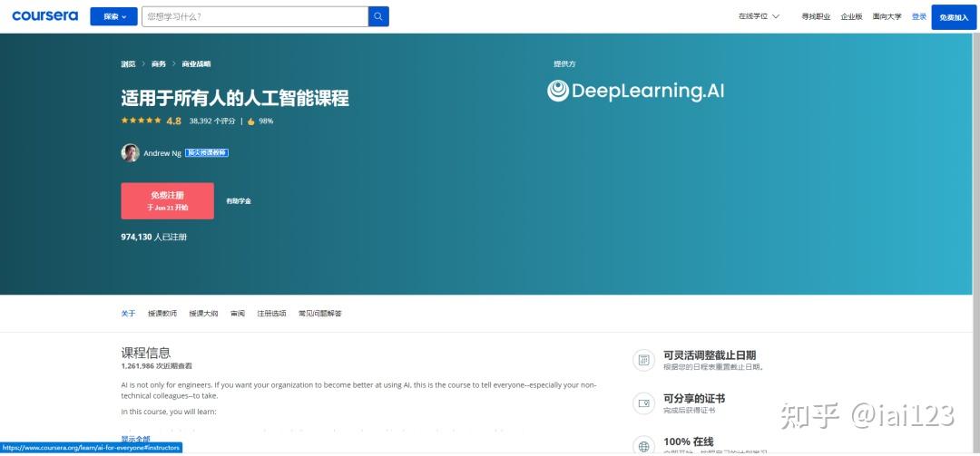This screenshot has height=456, width=980.
Task: Click the five-star rating icons
Action: pos(141,121)
